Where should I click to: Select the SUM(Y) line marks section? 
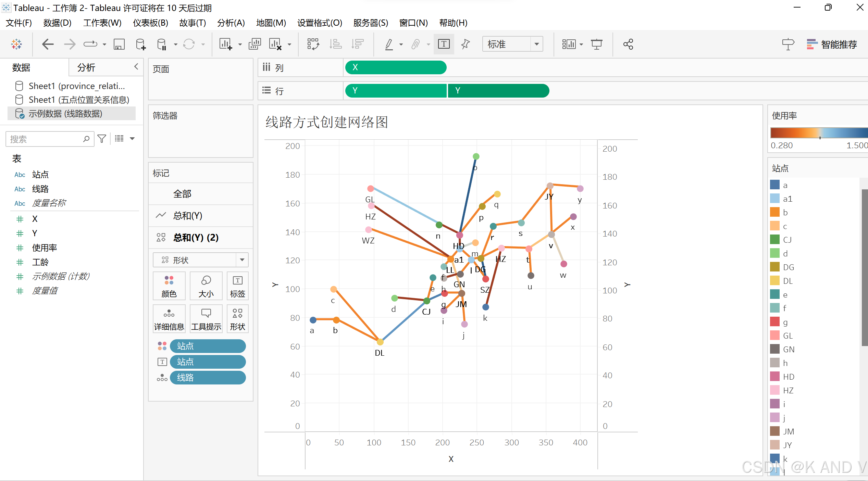pos(188,216)
